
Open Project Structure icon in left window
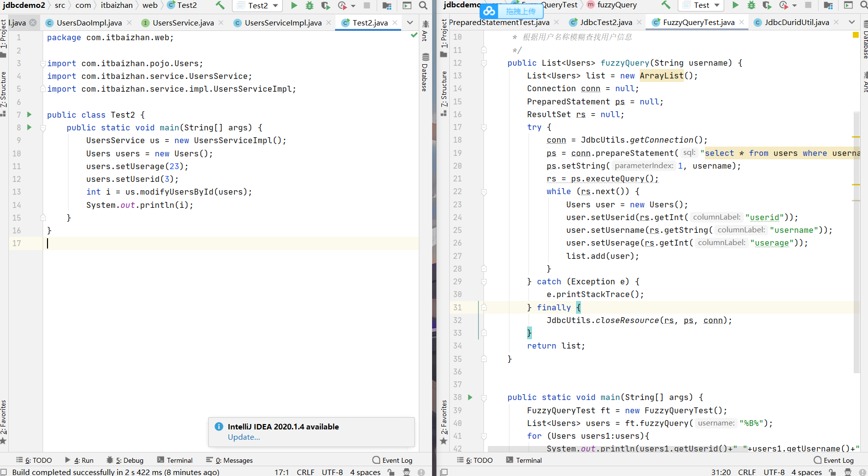tap(387, 5)
